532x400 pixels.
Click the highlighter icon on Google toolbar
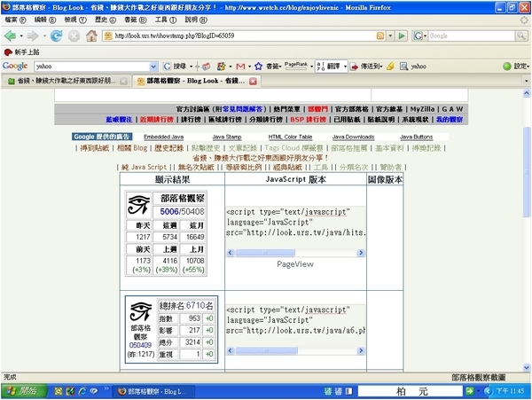(390, 67)
